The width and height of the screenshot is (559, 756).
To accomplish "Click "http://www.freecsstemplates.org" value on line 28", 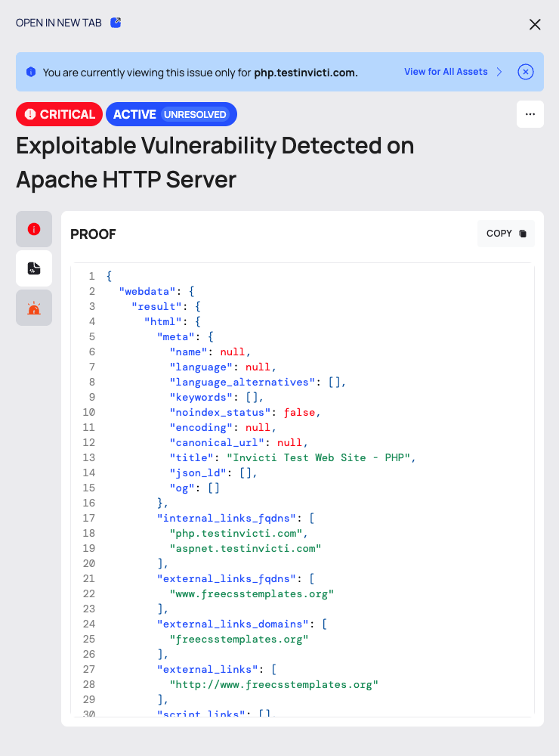I will pyautogui.click(x=273, y=685).
